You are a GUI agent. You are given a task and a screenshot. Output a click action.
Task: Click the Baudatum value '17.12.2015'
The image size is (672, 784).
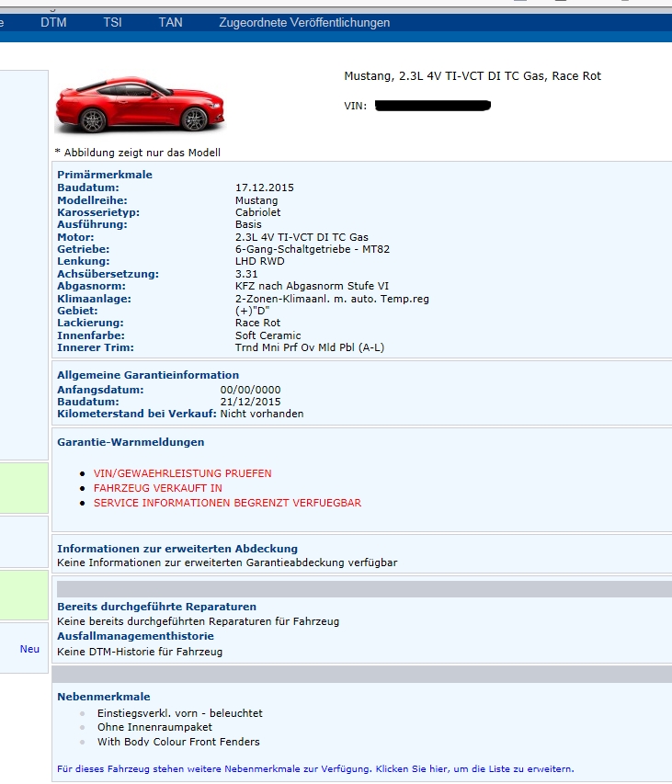[265, 187]
